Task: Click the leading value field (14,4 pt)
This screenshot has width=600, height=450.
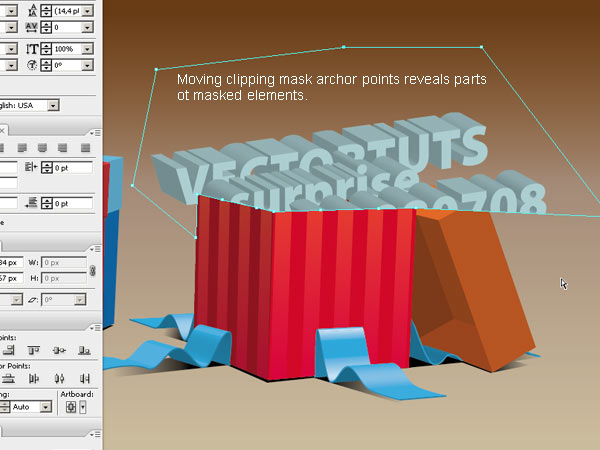Action: [68, 11]
